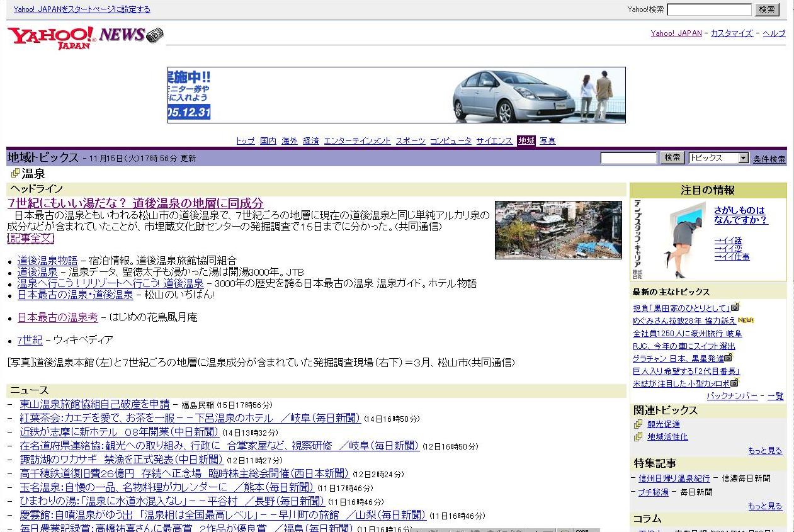Click 検索 button beside トピックス dropdown
The width and height of the screenshot is (794, 532).
coord(672,158)
